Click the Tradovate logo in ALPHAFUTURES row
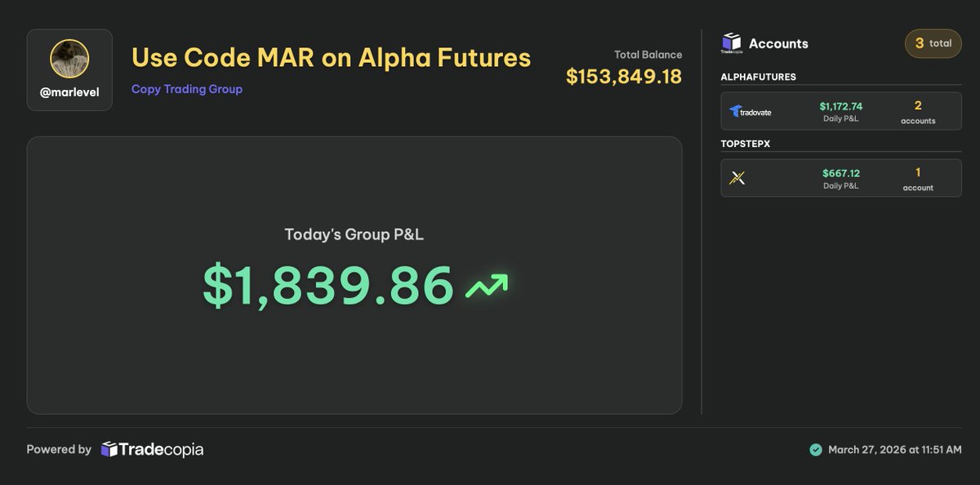Screen dimensions: 980x485 (751, 112)
